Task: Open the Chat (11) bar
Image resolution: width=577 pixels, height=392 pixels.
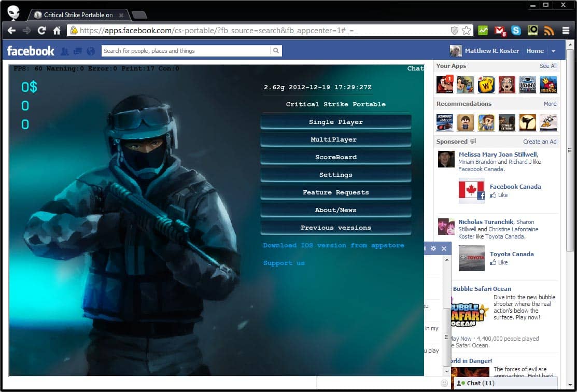Action: pos(505,383)
